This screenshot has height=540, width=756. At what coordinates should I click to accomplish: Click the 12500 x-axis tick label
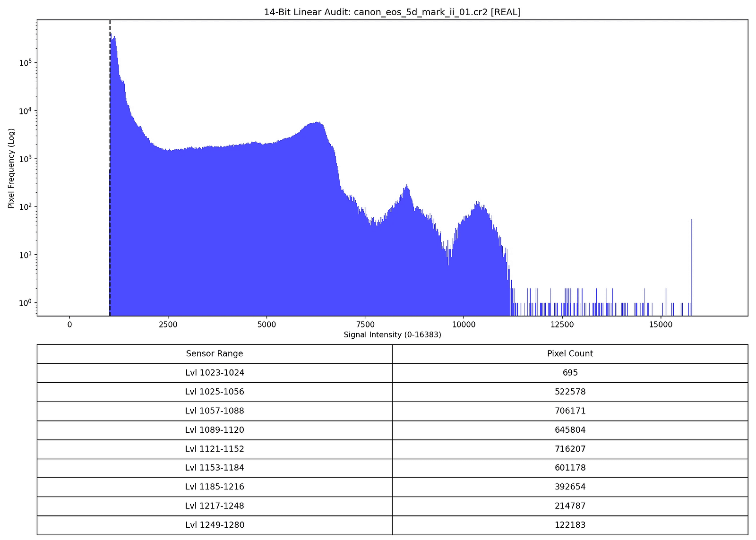point(562,325)
